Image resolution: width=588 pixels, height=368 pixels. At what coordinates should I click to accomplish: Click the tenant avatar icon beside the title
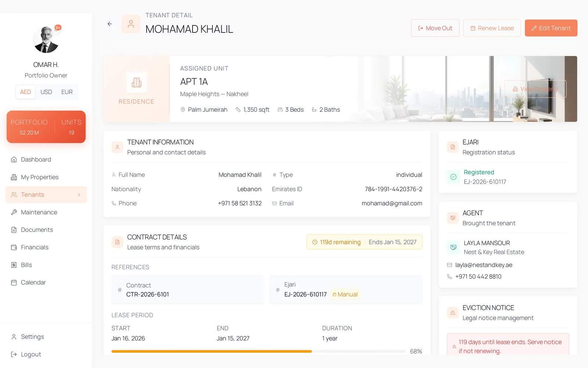click(x=131, y=24)
